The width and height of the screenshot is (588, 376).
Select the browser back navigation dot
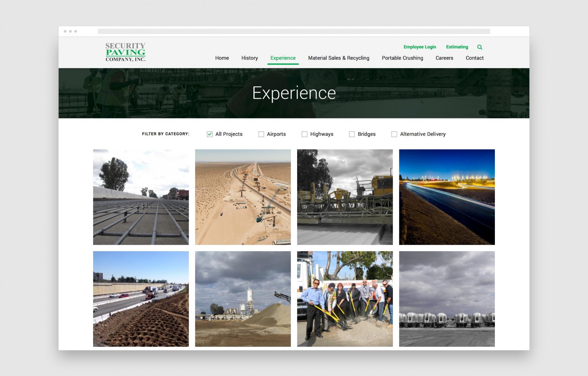(65, 31)
